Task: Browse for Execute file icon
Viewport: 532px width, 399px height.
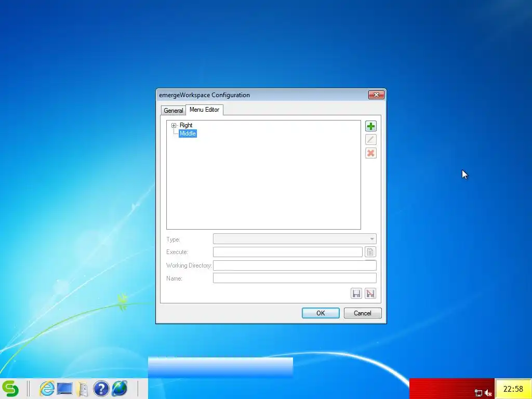Action: (x=370, y=252)
